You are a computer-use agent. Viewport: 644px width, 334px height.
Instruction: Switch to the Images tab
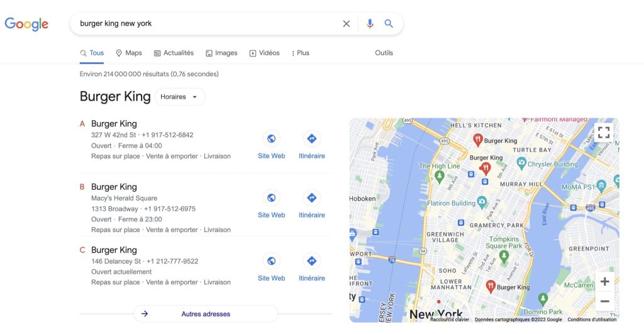tap(221, 53)
